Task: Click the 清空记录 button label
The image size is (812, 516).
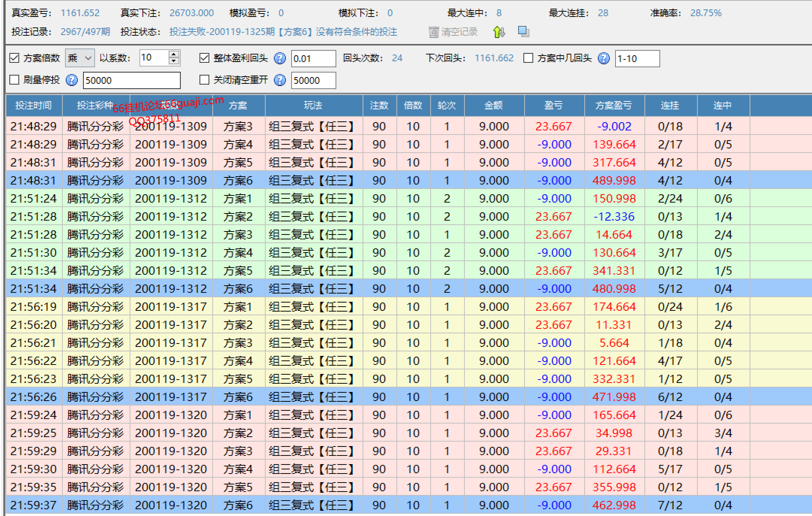Action: tap(459, 32)
